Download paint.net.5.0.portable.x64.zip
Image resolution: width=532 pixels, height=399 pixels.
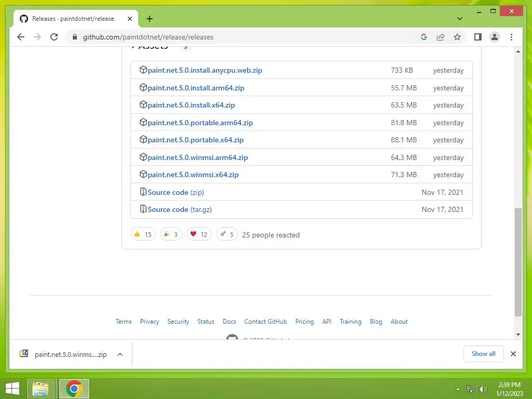[195, 140]
